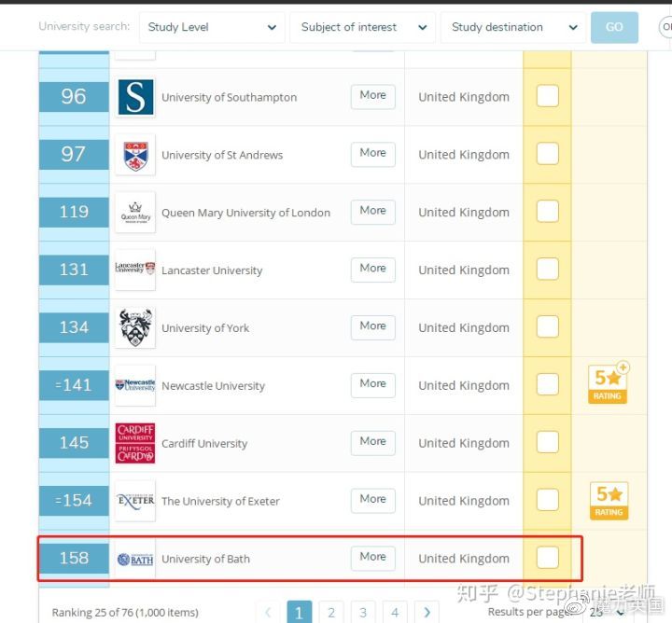This screenshot has height=623, width=672.
Task: Open Cardiff University name link
Action: click(204, 444)
